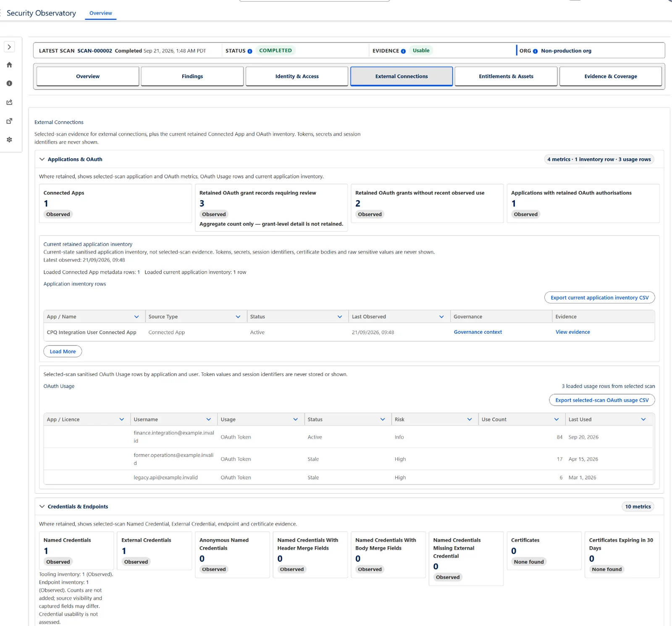Open the Findings tab
The image size is (672, 626).
pyautogui.click(x=192, y=76)
